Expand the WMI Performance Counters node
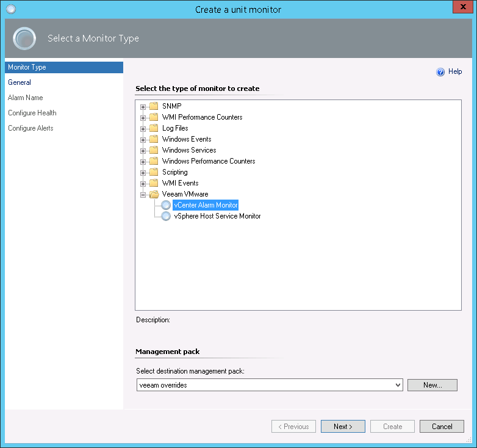 pyautogui.click(x=143, y=117)
